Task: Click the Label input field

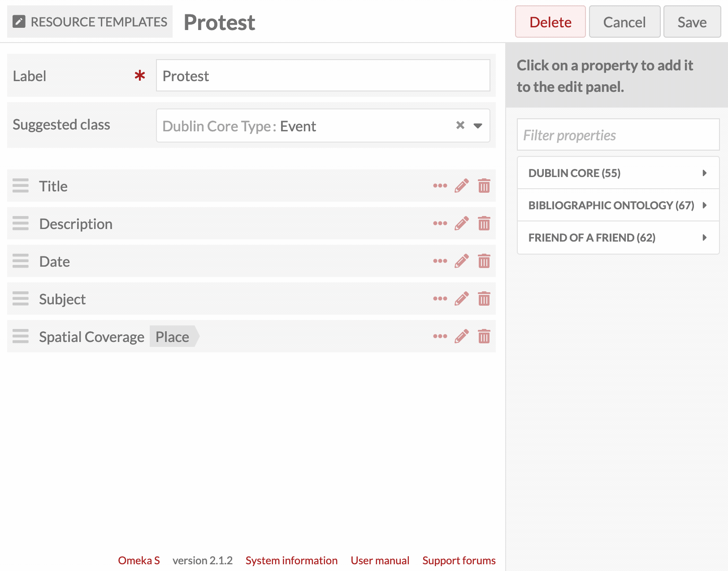Action: point(323,76)
